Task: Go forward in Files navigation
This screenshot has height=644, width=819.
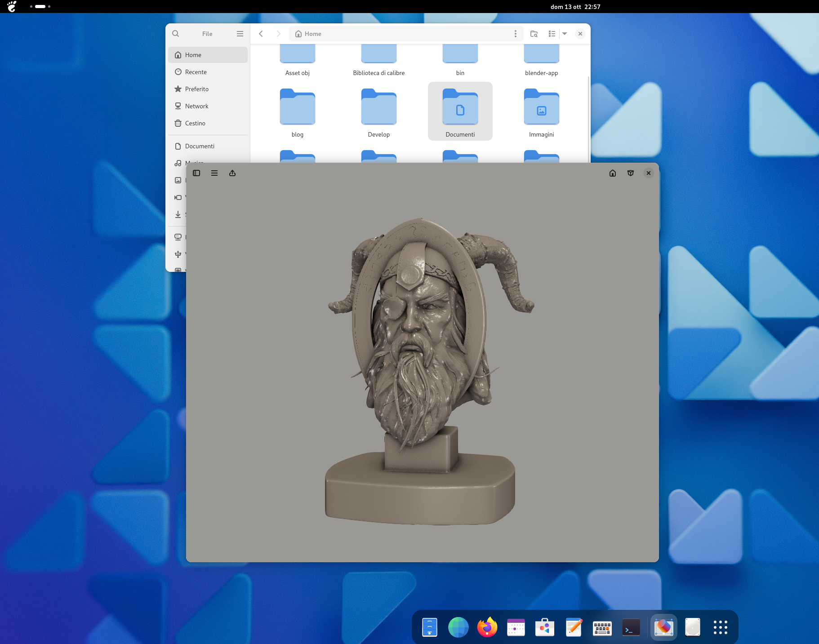Action: (x=278, y=34)
